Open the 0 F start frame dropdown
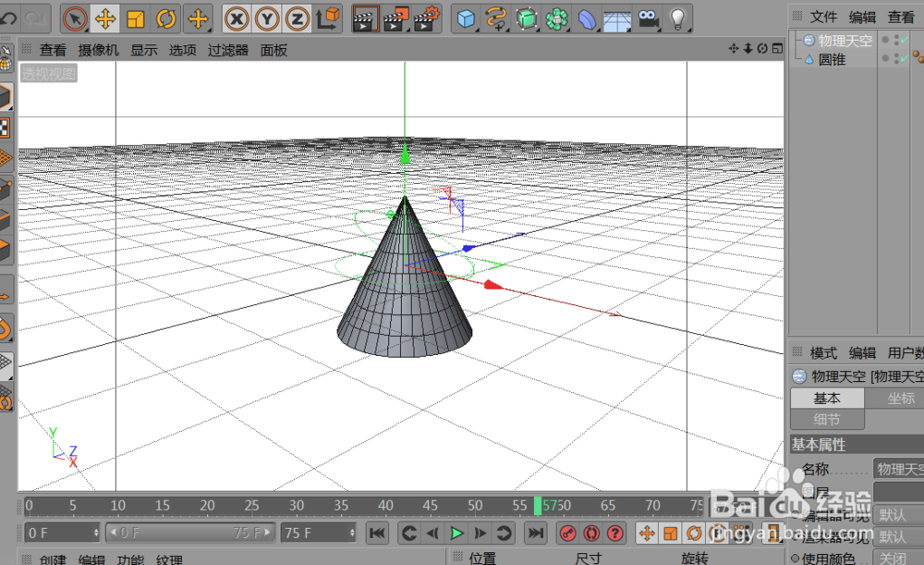 pyautogui.click(x=96, y=532)
